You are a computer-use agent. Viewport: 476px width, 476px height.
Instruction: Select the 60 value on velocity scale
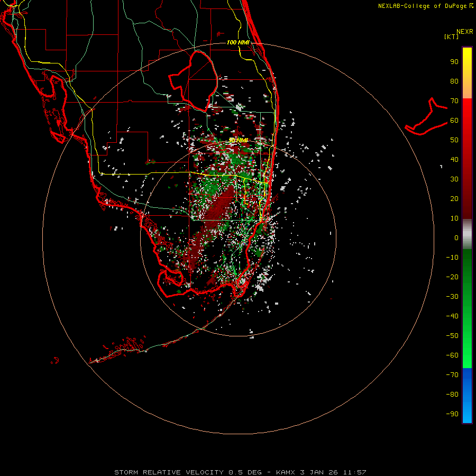[454, 120]
